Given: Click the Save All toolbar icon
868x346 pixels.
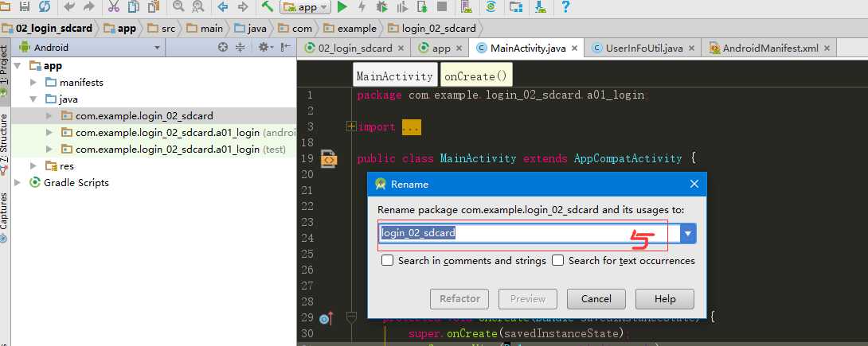Looking at the screenshot, I should pyautogui.click(x=25, y=6).
